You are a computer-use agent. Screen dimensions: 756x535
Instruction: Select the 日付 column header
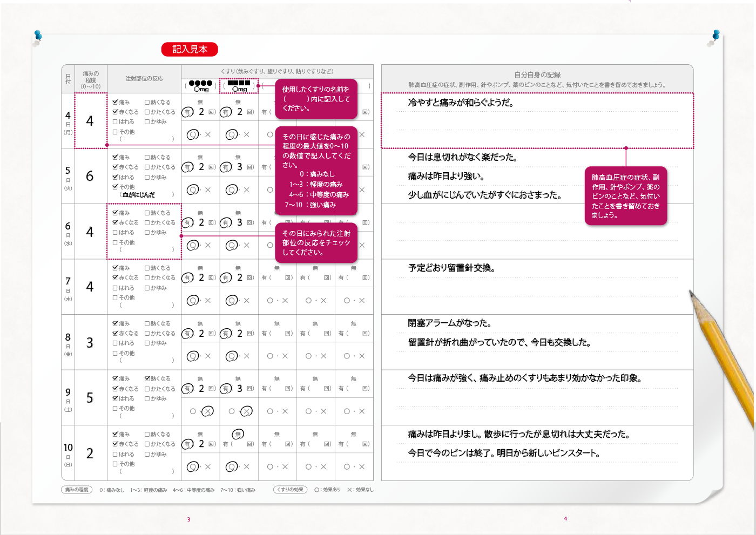point(68,79)
